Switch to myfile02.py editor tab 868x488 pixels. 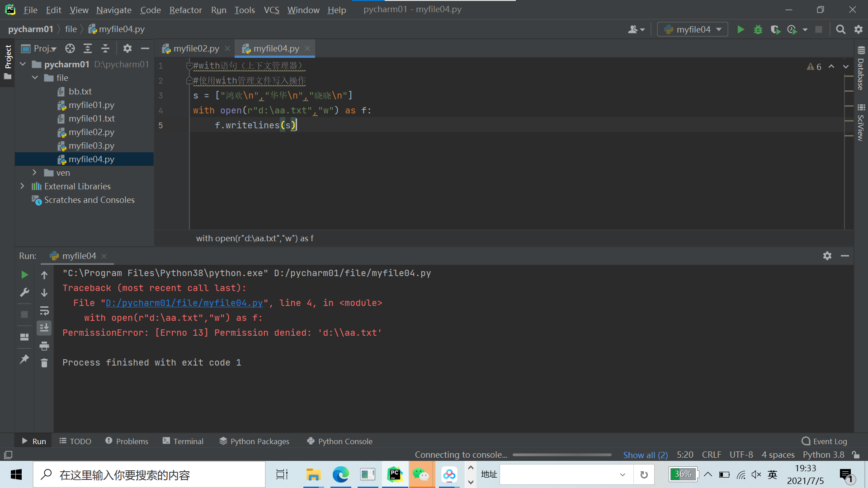pos(196,48)
